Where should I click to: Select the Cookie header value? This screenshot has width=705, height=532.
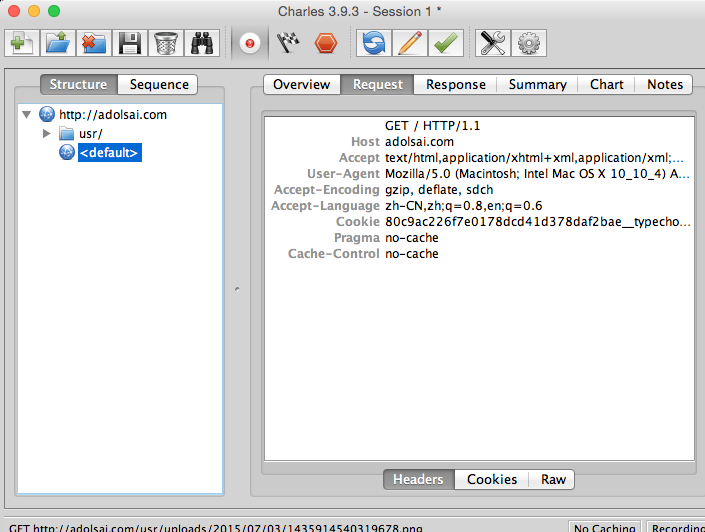pyautogui.click(x=538, y=222)
